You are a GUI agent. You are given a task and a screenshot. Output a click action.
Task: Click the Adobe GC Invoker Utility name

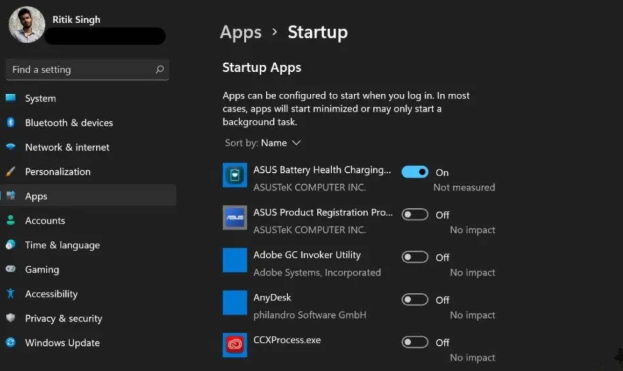(x=307, y=255)
